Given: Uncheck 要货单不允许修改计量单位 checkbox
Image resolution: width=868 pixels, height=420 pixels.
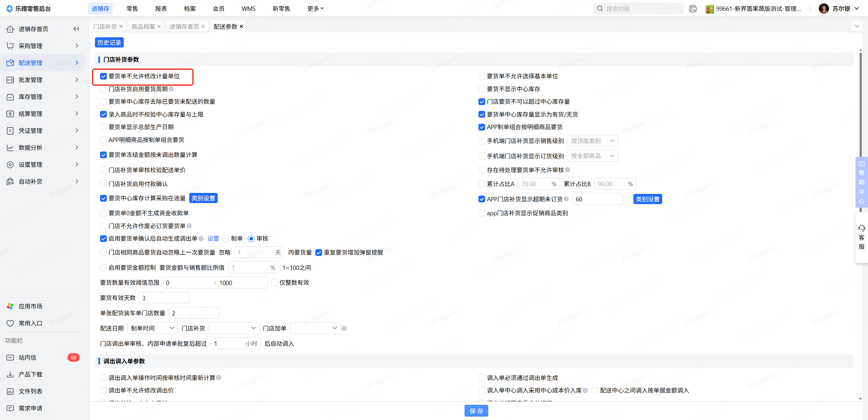Looking at the screenshot, I should point(103,76).
